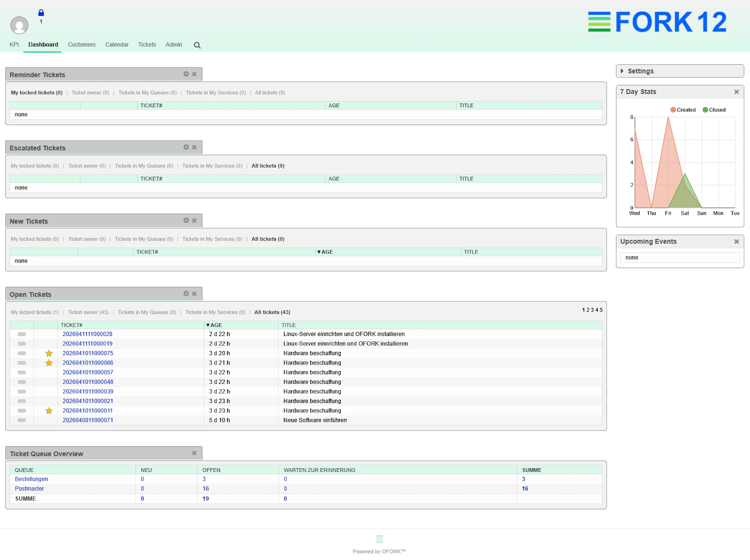Open SUMME row OFFEN total 19
Screen dimensions: 750x560
coord(206,499)
